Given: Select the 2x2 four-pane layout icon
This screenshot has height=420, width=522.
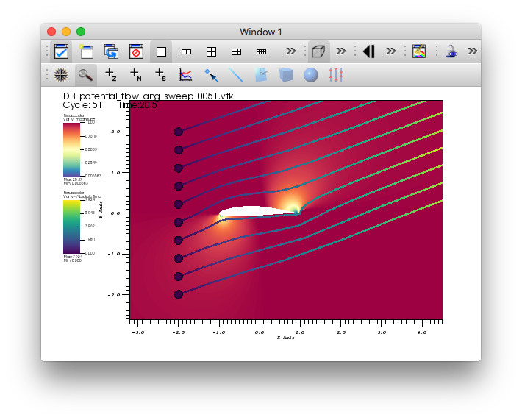Looking at the screenshot, I should tap(211, 51).
